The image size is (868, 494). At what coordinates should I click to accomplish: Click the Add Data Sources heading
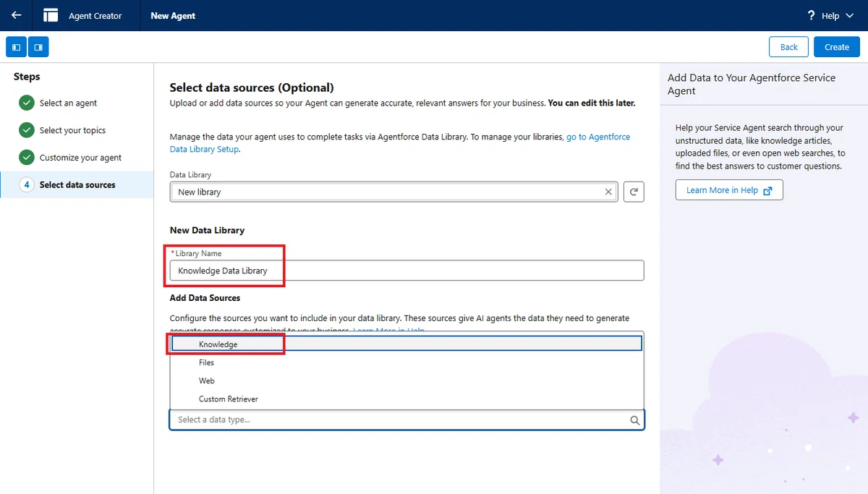tap(205, 297)
